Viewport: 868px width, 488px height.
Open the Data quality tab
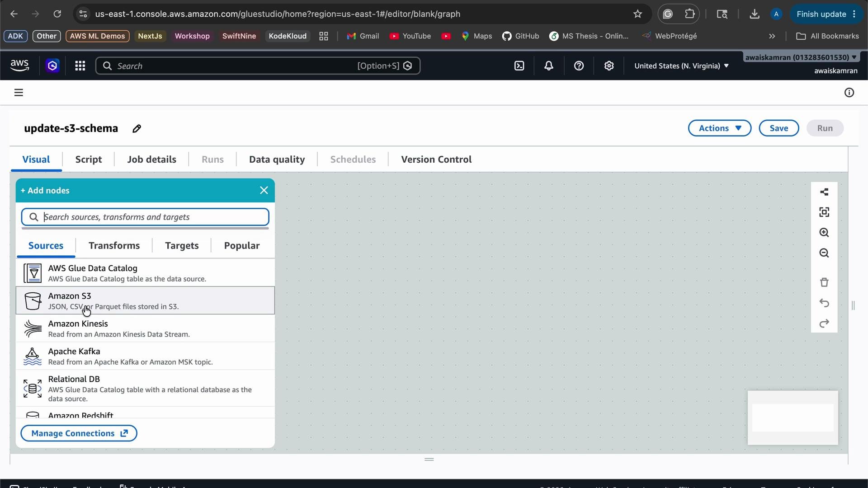point(277,160)
